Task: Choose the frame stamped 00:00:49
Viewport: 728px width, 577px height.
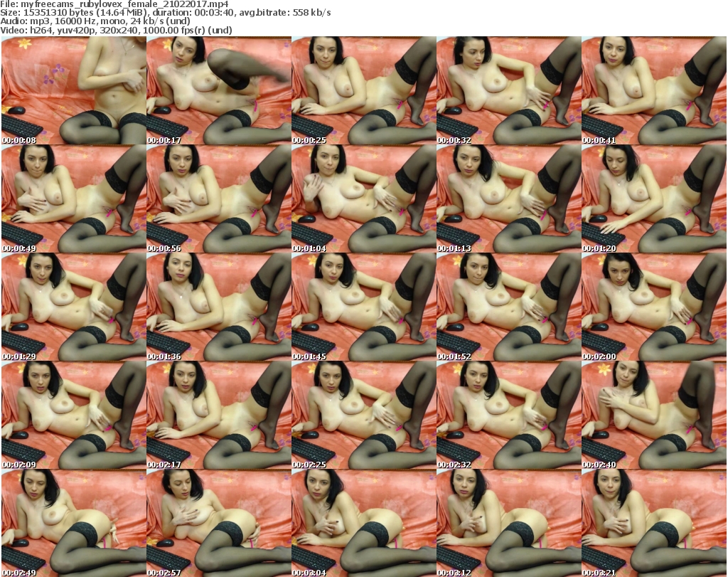Action: tap(74, 198)
